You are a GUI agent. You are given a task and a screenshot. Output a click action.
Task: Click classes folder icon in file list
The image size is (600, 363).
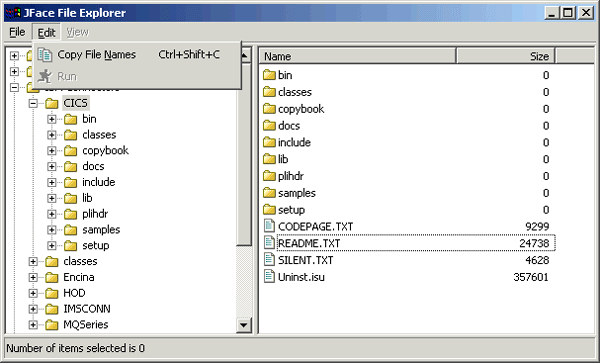[x=269, y=92]
